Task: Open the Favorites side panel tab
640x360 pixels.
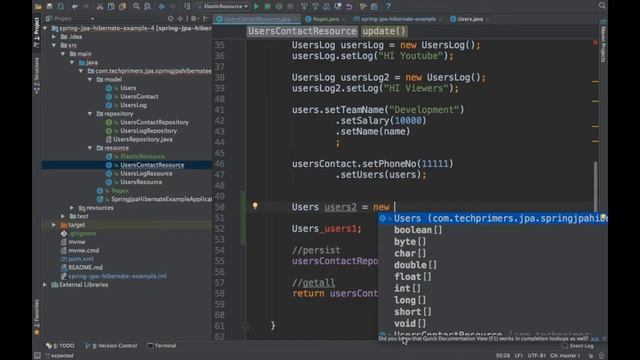Action: coord(37,317)
